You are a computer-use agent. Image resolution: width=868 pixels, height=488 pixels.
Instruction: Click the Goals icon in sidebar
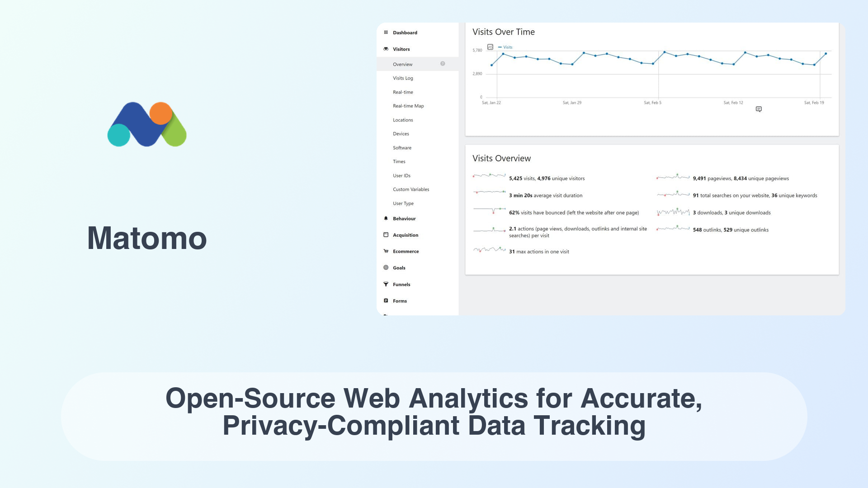point(386,267)
